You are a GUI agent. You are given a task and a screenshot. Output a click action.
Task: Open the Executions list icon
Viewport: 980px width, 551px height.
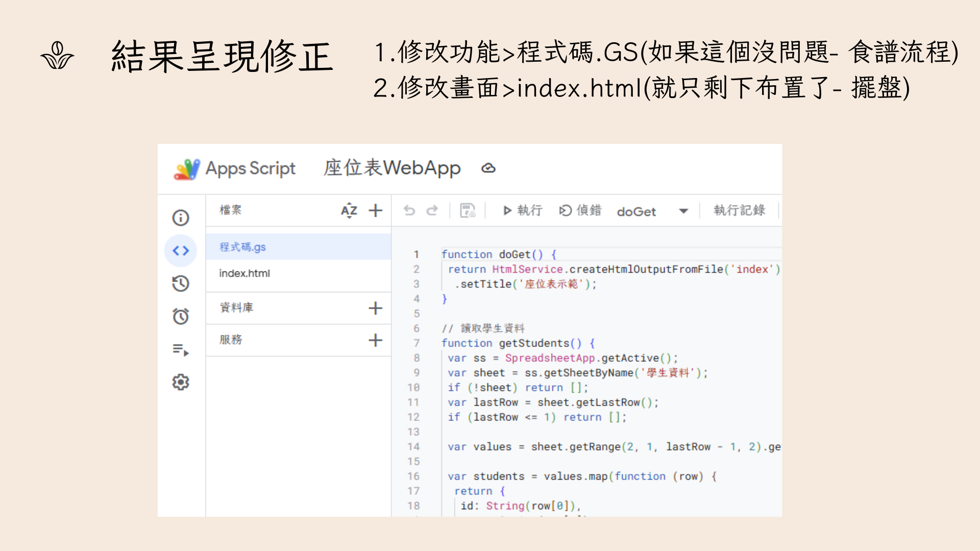point(181,349)
